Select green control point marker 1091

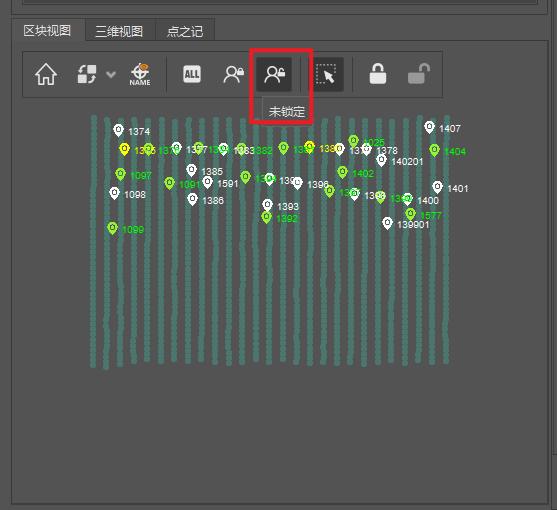click(169, 183)
